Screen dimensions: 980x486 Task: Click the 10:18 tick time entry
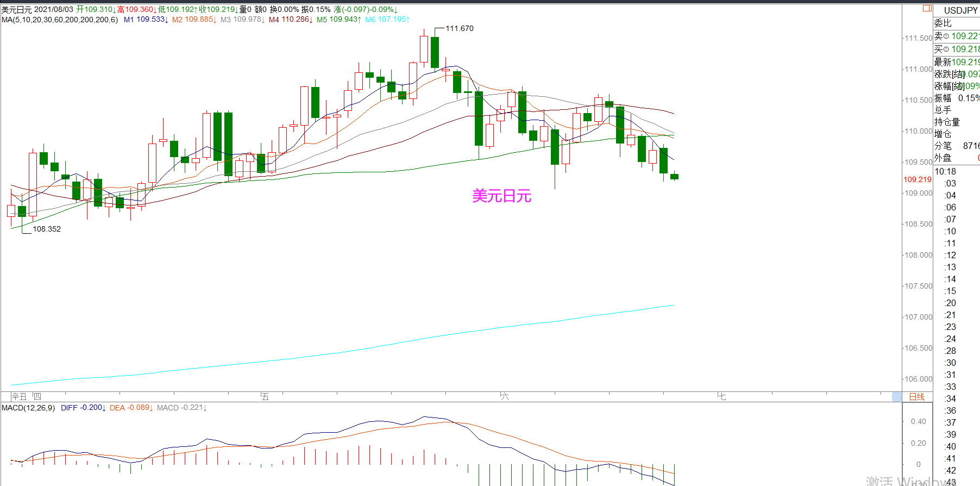pyautogui.click(x=945, y=172)
